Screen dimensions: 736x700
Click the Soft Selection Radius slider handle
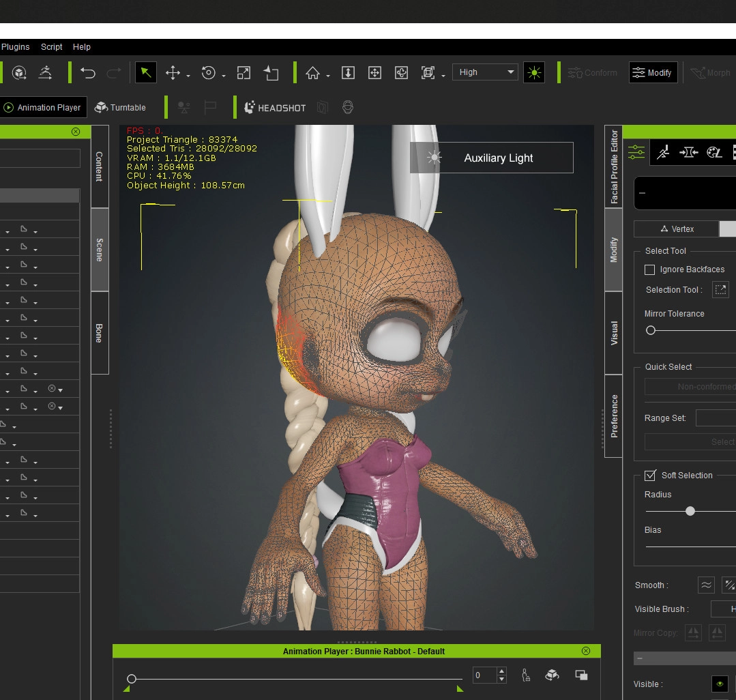690,511
